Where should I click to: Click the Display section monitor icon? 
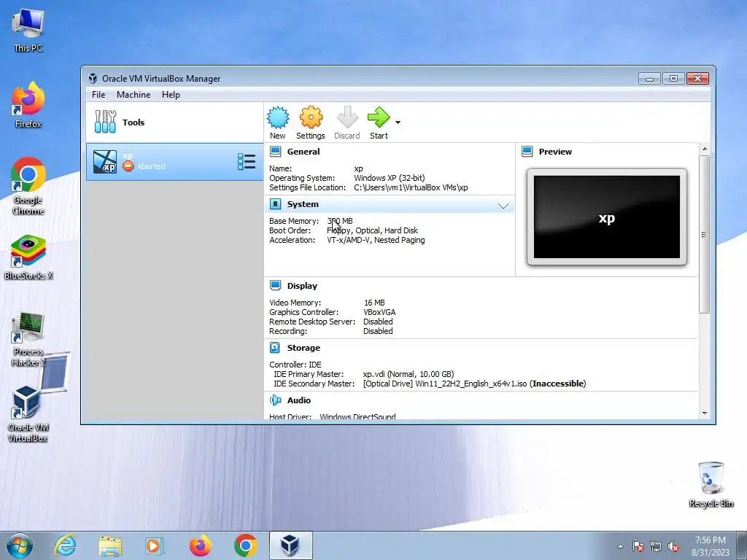tap(275, 285)
